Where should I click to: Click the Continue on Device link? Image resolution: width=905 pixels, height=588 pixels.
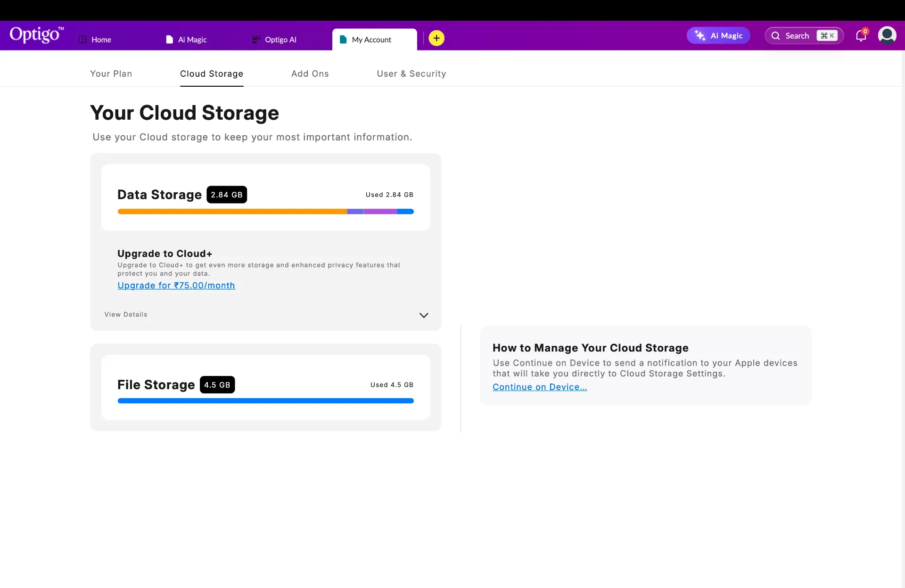pos(540,387)
